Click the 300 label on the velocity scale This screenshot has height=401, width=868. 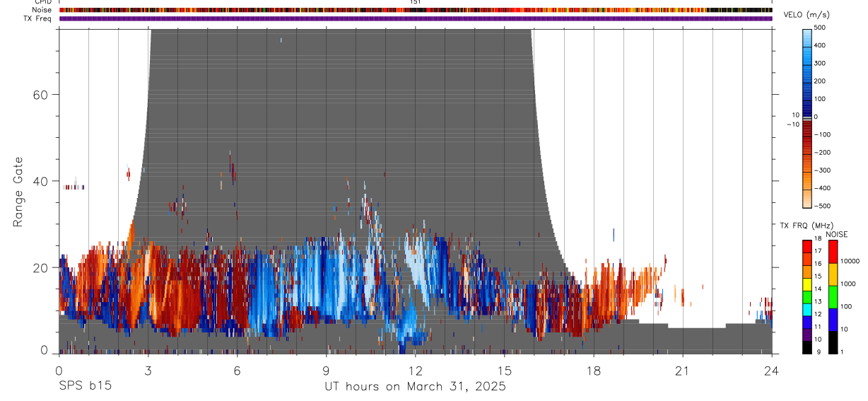pyautogui.click(x=820, y=64)
